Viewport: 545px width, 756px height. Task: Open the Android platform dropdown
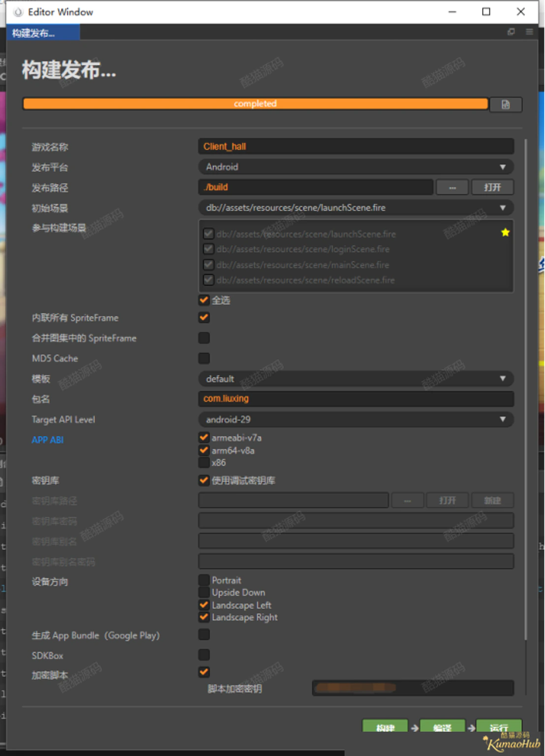pyautogui.click(x=356, y=167)
